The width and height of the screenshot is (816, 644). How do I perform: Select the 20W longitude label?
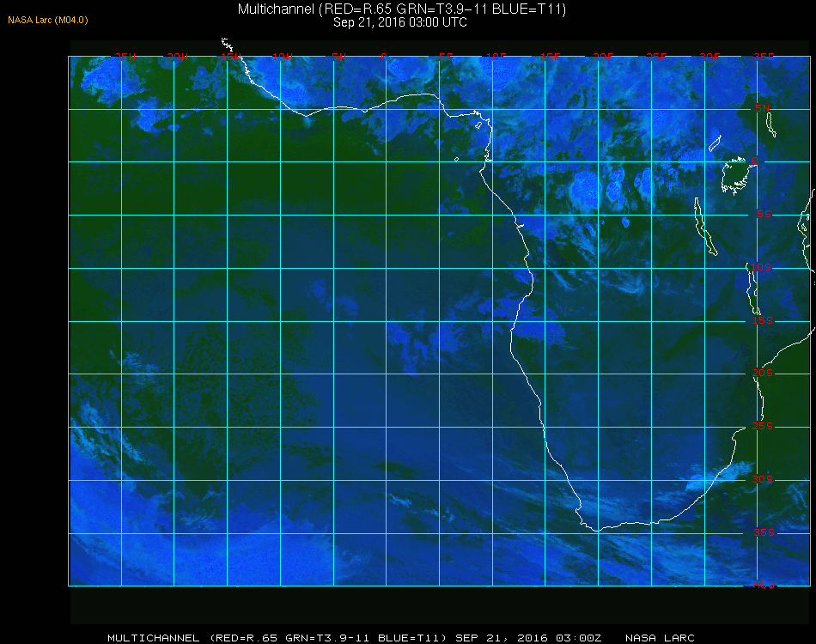click(178, 57)
